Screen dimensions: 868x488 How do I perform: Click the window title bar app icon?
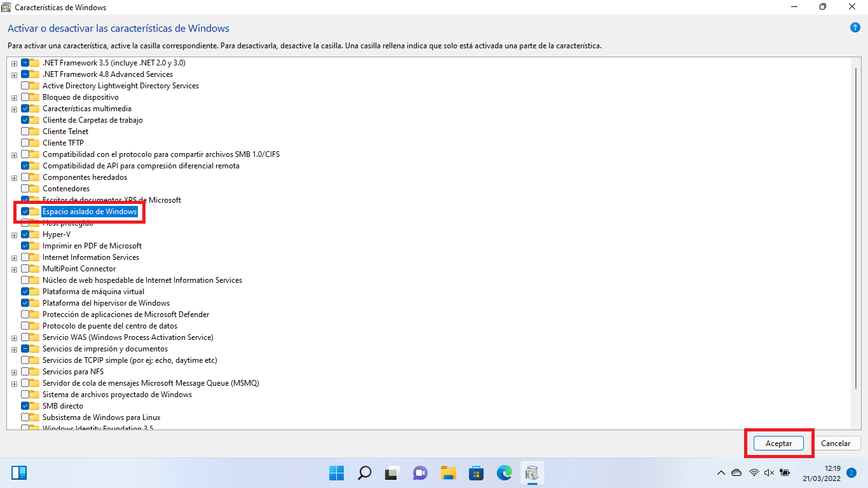(7, 8)
